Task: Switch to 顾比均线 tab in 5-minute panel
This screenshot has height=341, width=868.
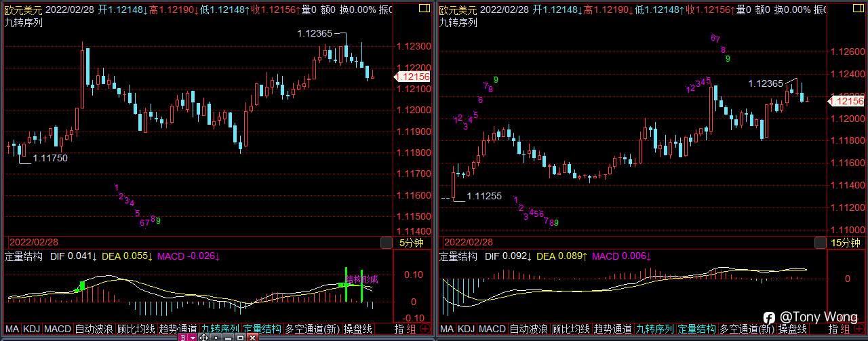Action: point(136,329)
